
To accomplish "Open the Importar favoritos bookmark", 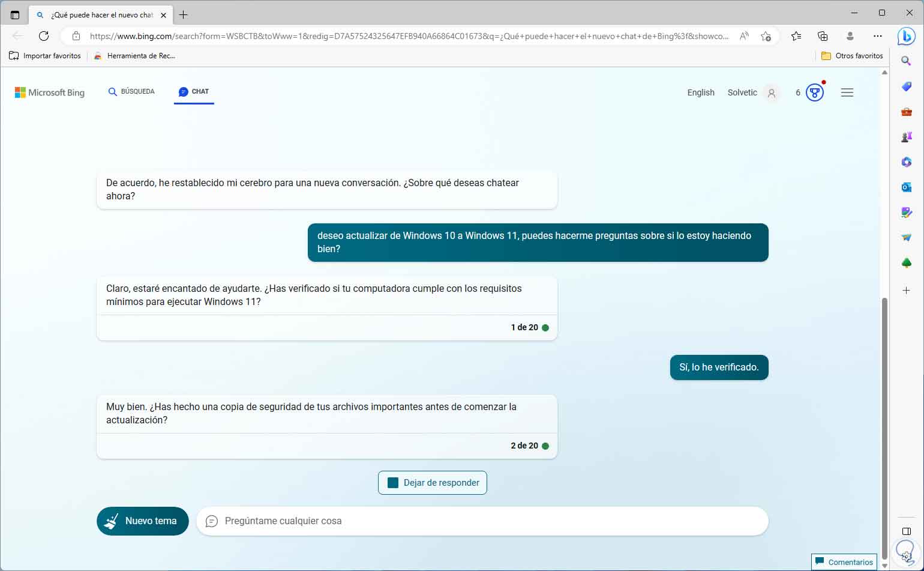I will click(45, 56).
